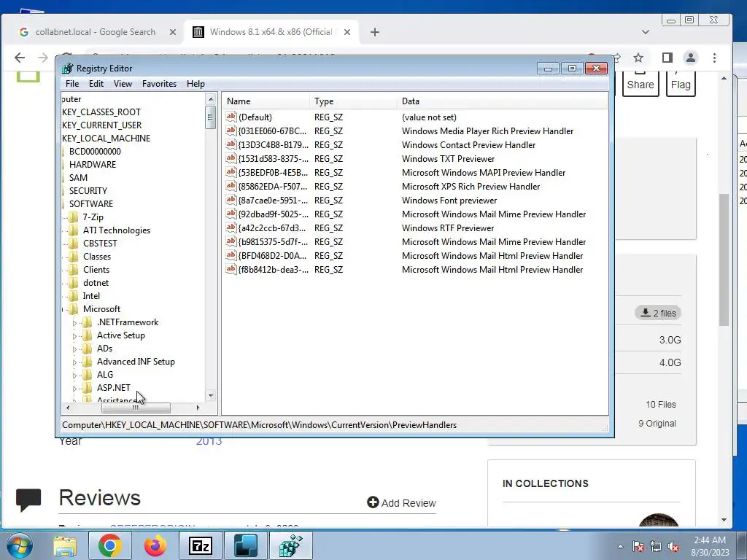Viewport: 747px width, 560px height.
Task: Select the HARDWARE key in tree
Action: (x=93, y=165)
